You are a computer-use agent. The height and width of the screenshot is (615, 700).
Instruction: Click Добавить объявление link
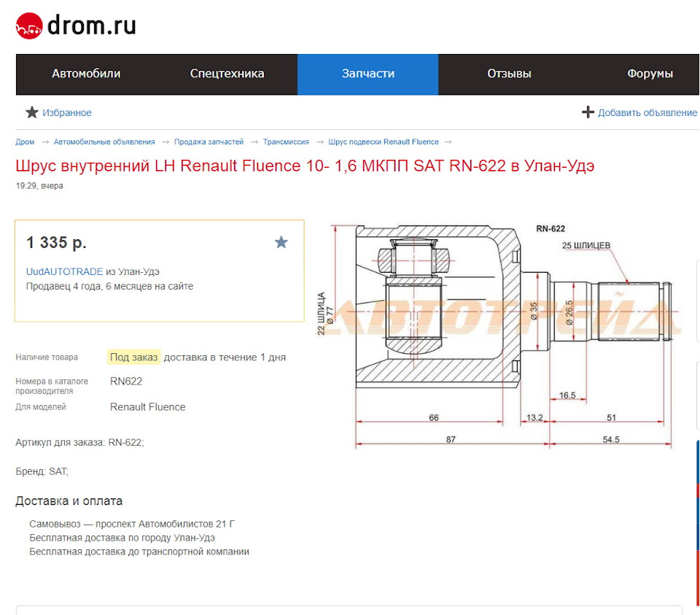[647, 112]
